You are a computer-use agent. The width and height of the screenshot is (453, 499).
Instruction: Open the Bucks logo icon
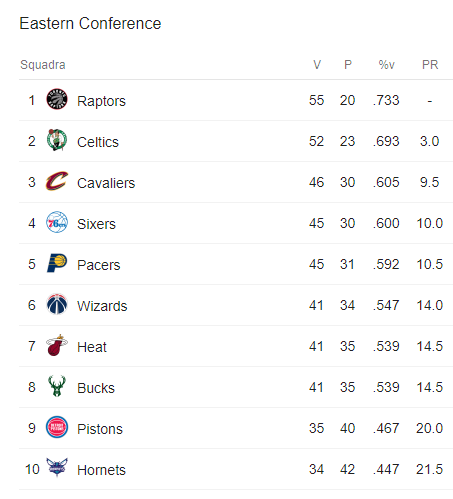57,386
